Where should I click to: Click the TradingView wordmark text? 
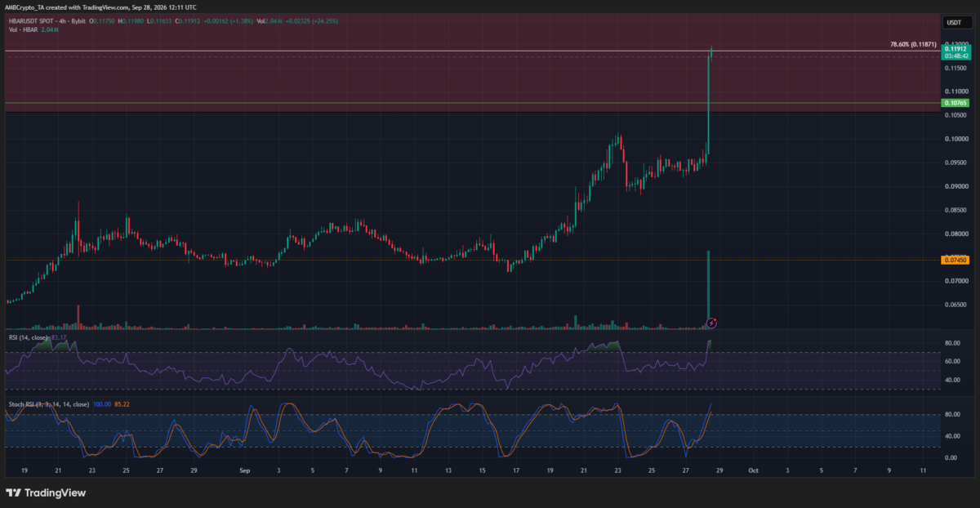(x=56, y=492)
